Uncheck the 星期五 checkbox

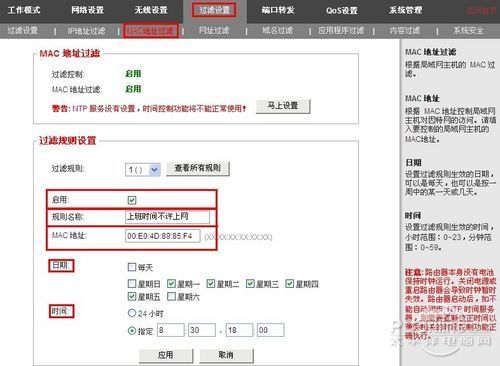[132, 296]
